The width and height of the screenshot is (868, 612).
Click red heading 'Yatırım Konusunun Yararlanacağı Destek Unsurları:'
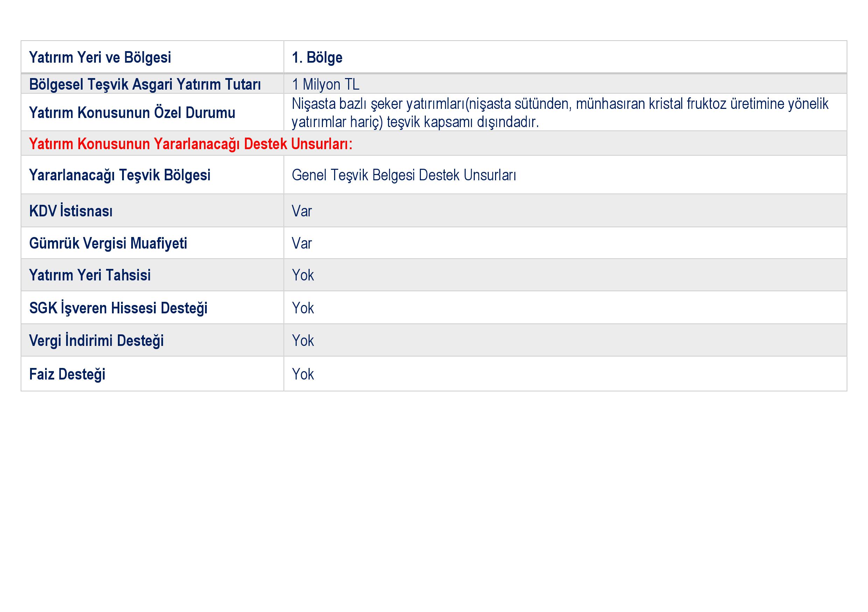point(191,144)
